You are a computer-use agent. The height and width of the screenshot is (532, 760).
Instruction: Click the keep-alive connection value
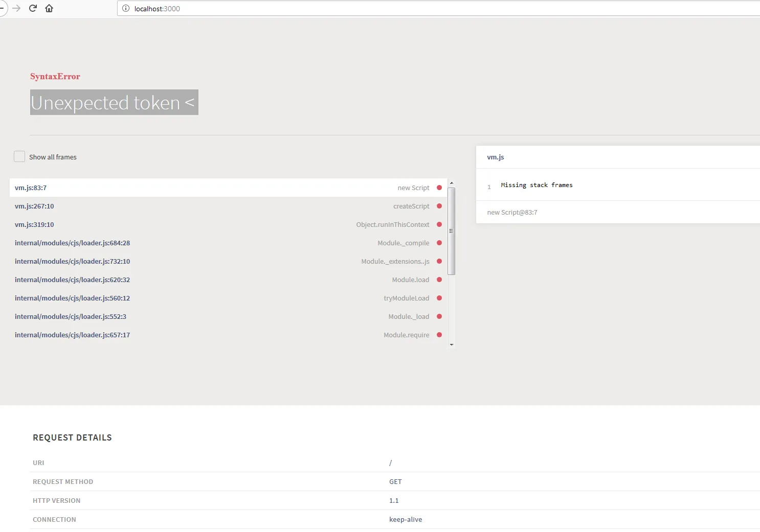406,519
